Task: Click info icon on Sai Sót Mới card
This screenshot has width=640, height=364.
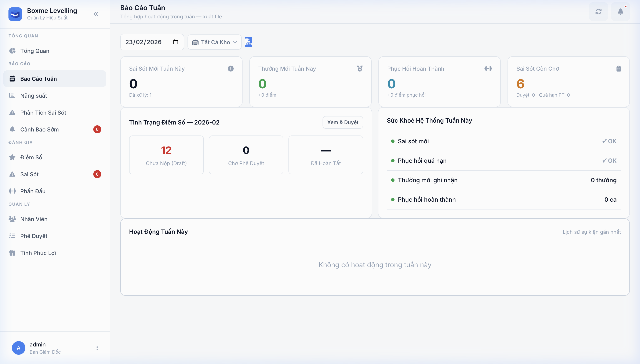Action: coord(230,69)
